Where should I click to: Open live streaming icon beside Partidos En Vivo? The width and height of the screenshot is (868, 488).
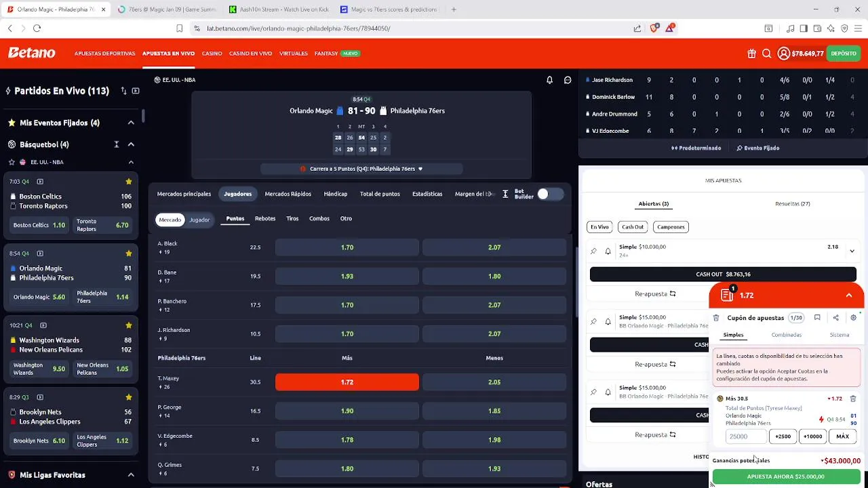(136, 91)
